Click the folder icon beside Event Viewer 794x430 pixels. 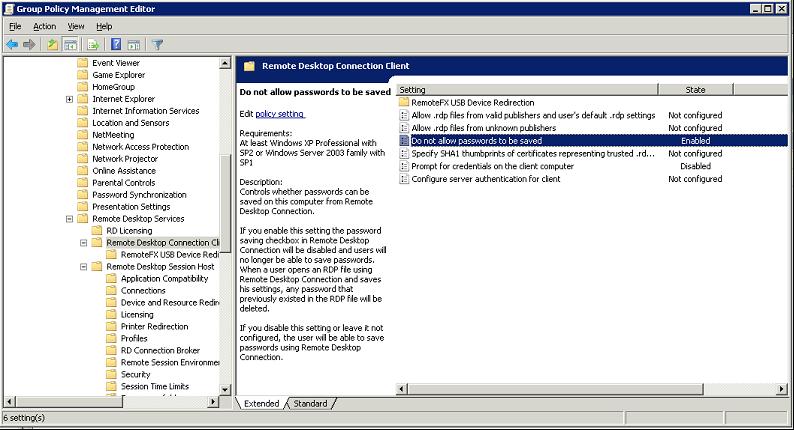(x=83, y=63)
